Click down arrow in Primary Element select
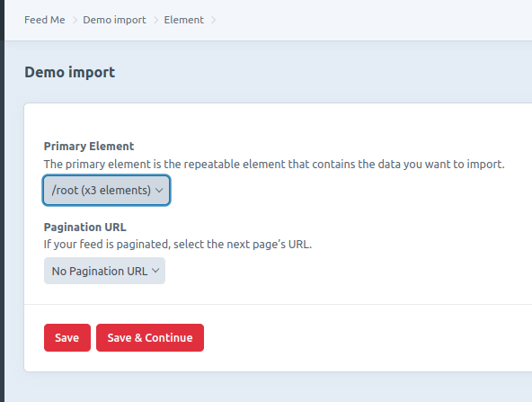 click(x=159, y=191)
